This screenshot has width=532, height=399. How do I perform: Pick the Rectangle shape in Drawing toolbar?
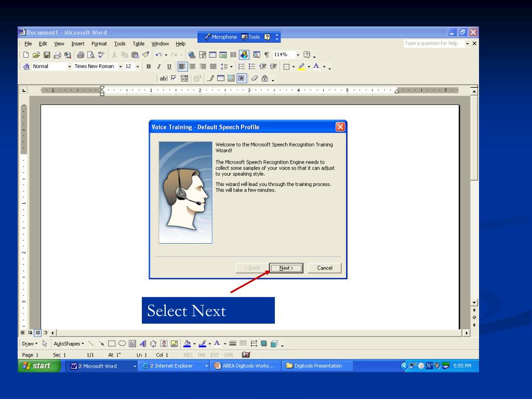point(112,344)
